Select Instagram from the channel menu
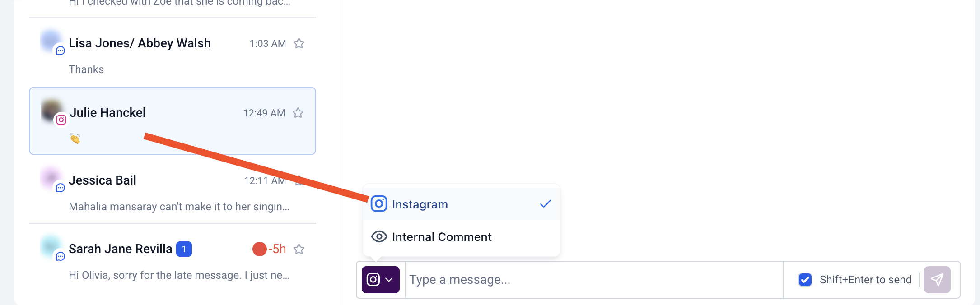Viewport: 980px width, 305px height. (462, 204)
